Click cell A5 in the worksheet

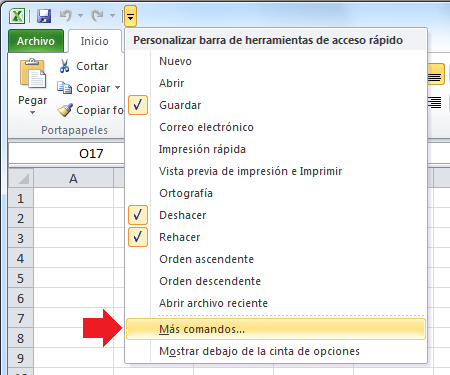coord(73,278)
